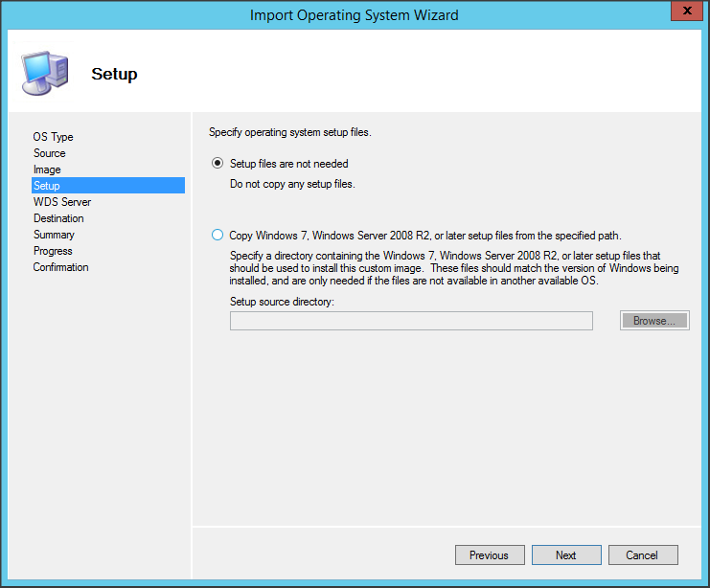Image resolution: width=710 pixels, height=588 pixels.
Task: Select the Confirmation step
Action: click(x=61, y=267)
